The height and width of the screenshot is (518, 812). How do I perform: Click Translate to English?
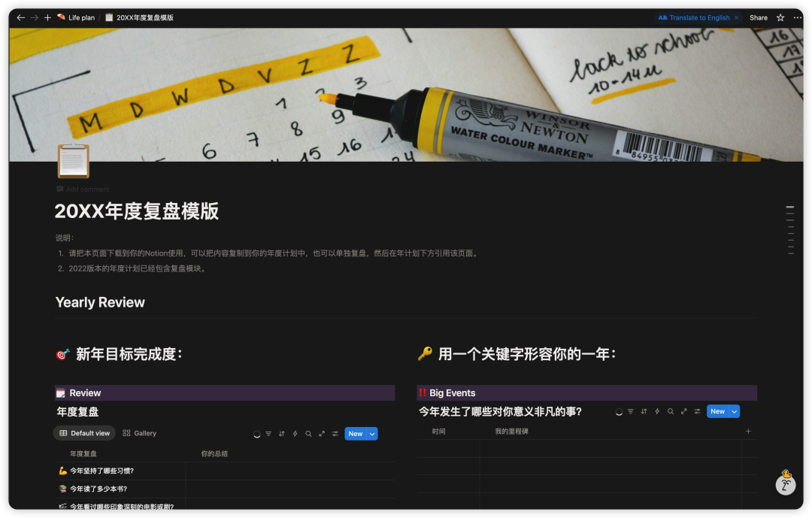694,17
